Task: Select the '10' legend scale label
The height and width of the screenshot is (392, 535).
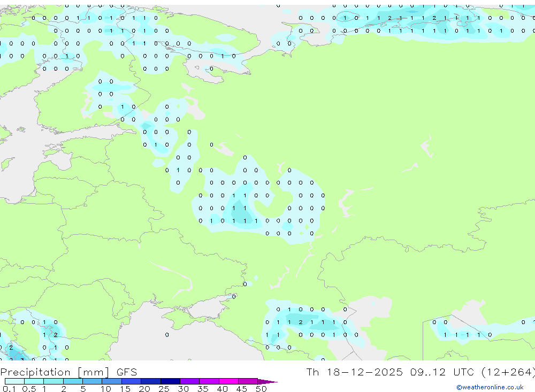Action: 105,389
